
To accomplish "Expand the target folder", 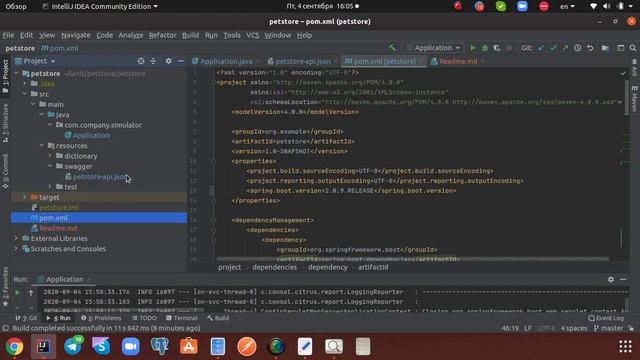I will [24, 197].
